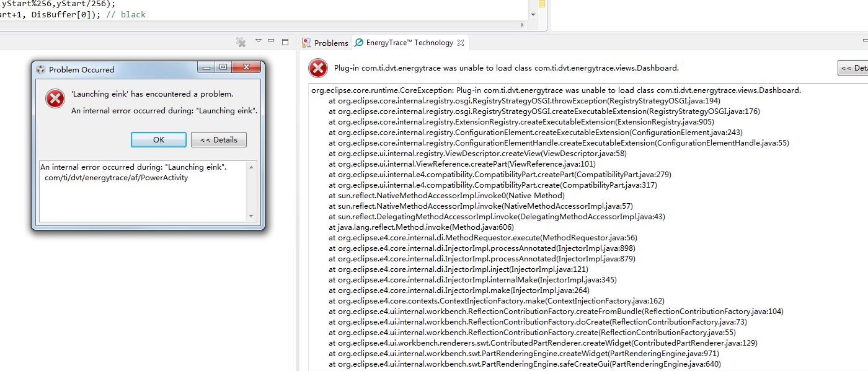Click the '// black' comment in code editor
Image resolution: width=868 pixels, height=371 pixels.
tap(125, 14)
